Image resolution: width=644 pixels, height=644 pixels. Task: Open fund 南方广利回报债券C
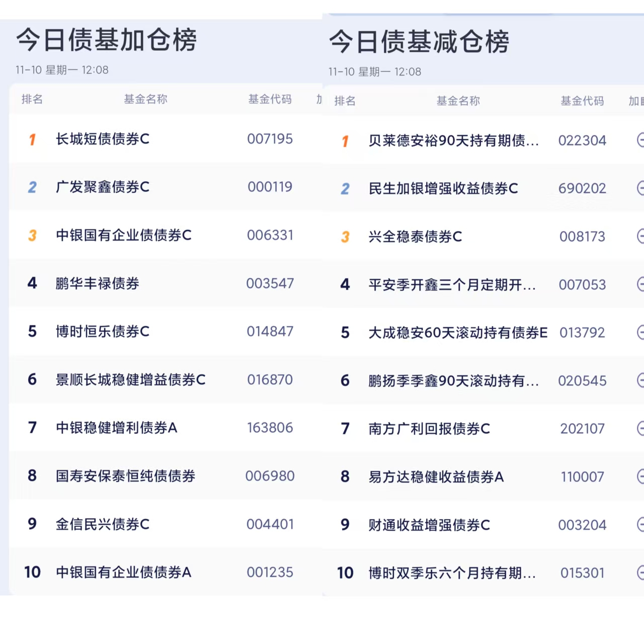pos(429,429)
